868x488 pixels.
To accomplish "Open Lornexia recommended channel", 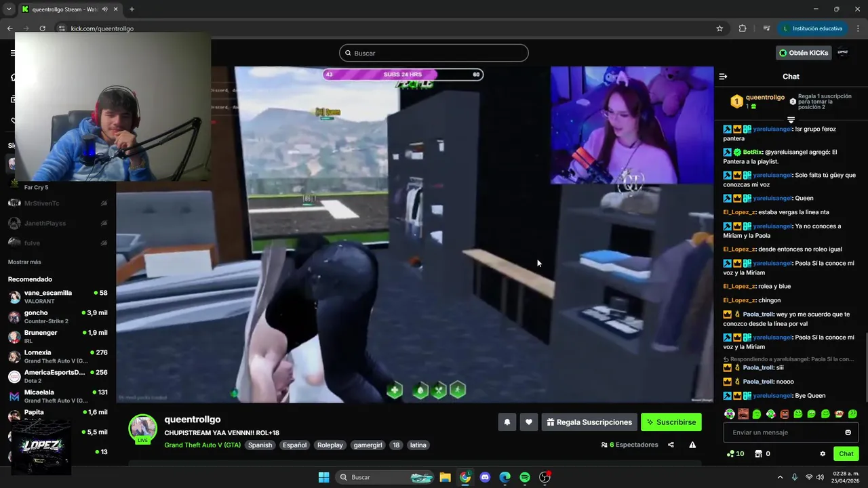I will [x=58, y=357].
